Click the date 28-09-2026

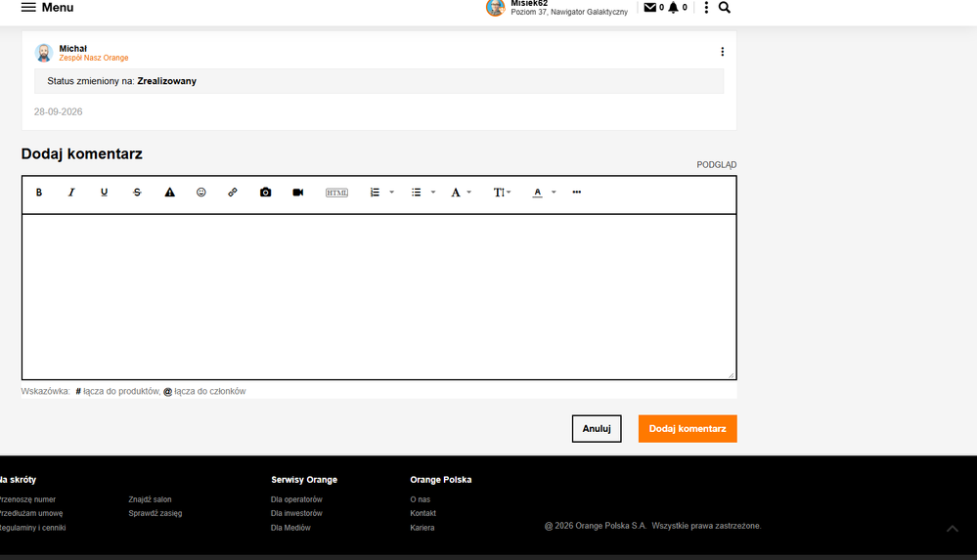pyautogui.click(x=58, y=112)
